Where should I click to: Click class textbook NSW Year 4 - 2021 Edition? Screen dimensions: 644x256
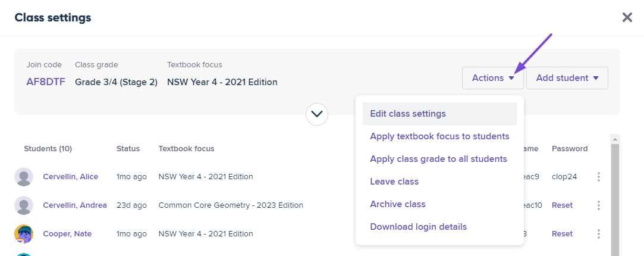222,82
